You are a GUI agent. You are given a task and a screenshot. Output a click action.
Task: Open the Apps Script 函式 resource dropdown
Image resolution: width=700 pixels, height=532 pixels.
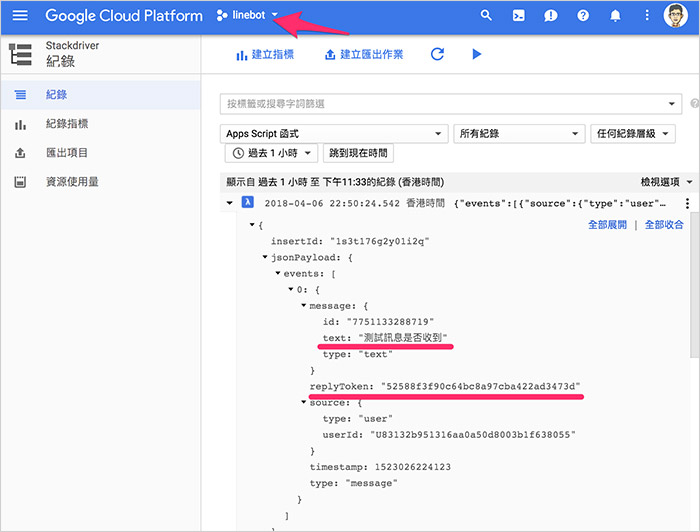(334, 133)
